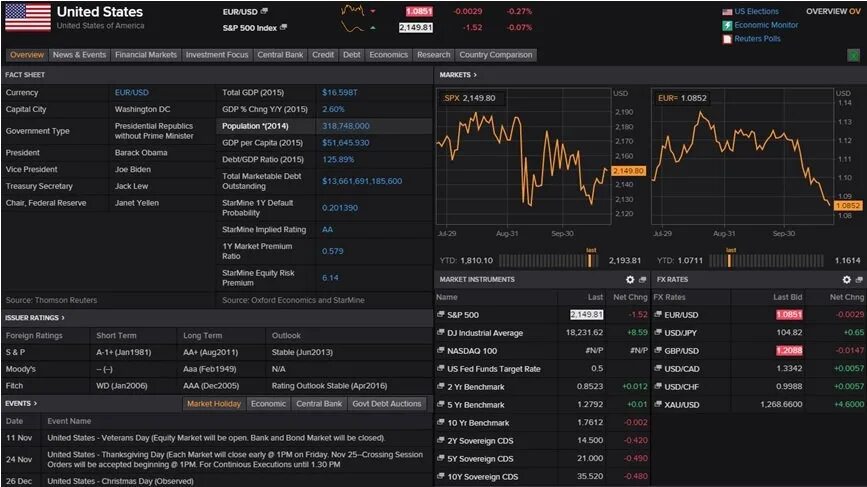Viewport: 867px width, 487px height.
Task: Click the header EUR/USD 1.0851 quote
Action: 419,11
